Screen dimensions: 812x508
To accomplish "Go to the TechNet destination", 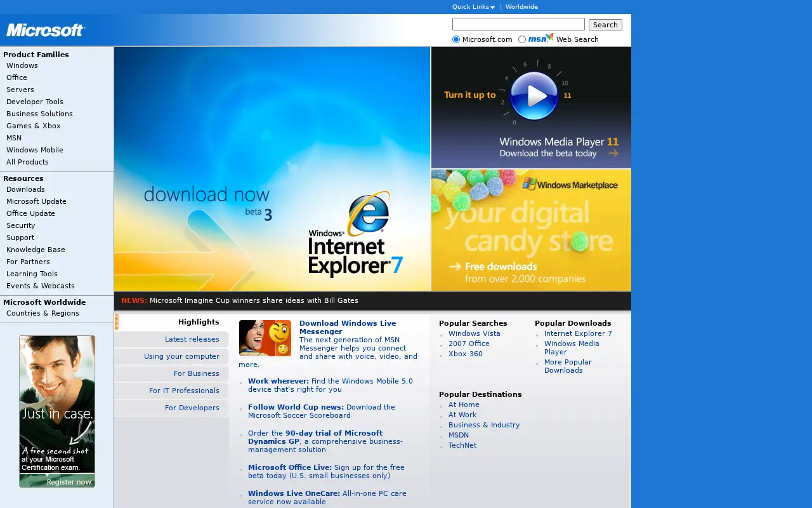I will tap(462, 445).
